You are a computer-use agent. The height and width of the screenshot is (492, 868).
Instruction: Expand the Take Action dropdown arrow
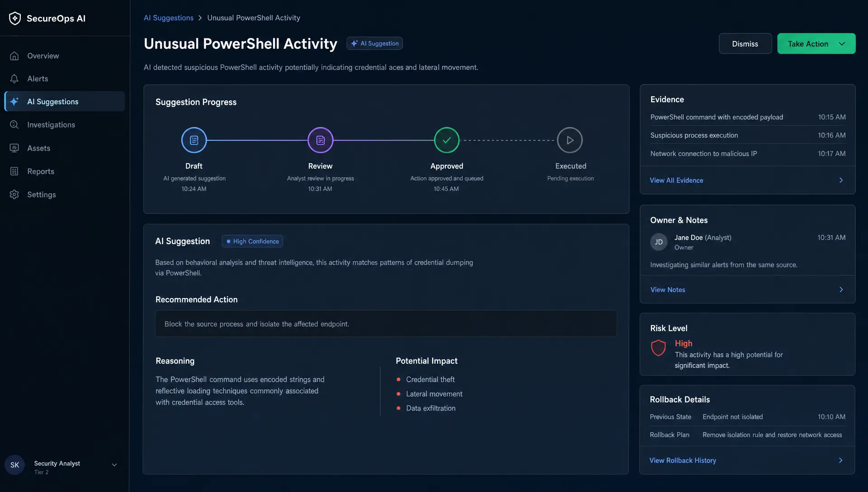point(842,44)
